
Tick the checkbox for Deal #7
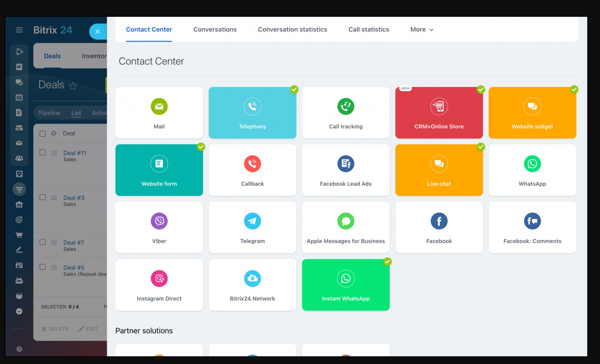(x=43, y=242)
